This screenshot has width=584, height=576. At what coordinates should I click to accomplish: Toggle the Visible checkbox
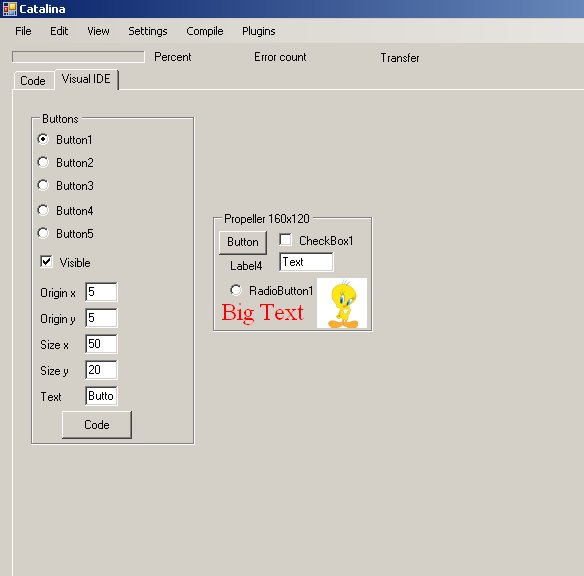click(47, 262)
